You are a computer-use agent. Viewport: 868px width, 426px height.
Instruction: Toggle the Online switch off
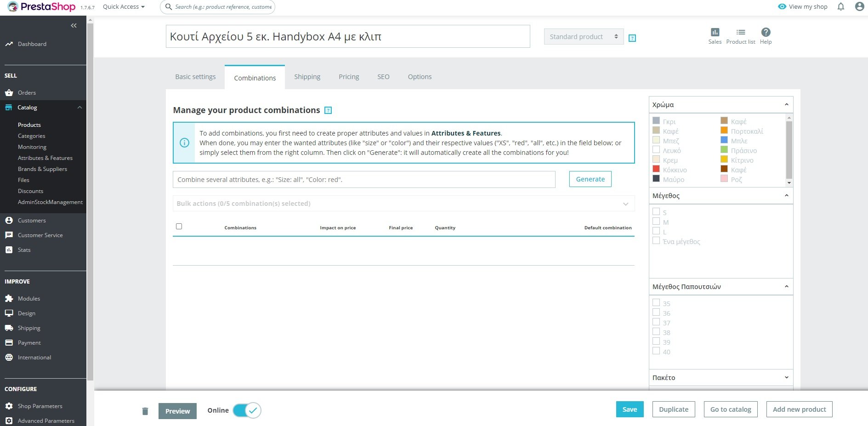coord(247,410)
